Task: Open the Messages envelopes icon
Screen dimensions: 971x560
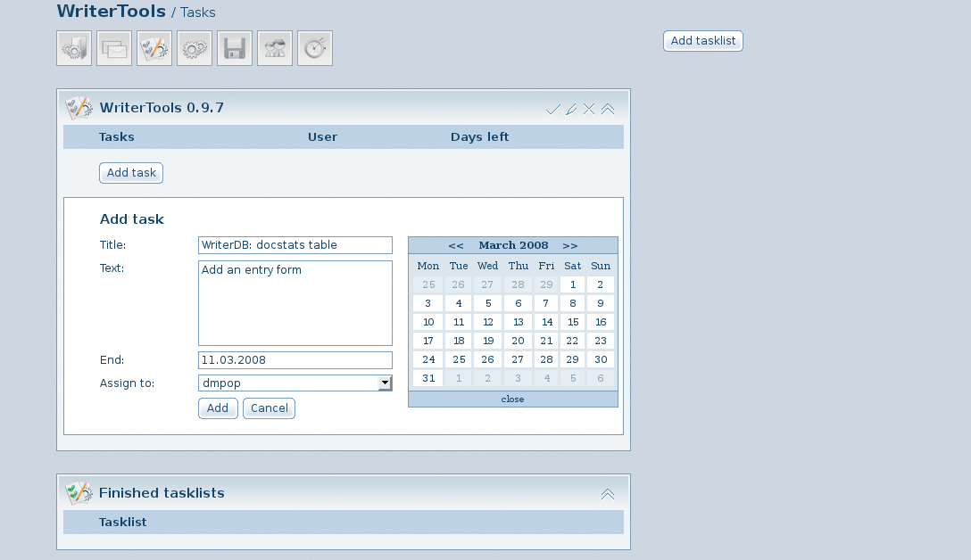Action: click(114, 48)
